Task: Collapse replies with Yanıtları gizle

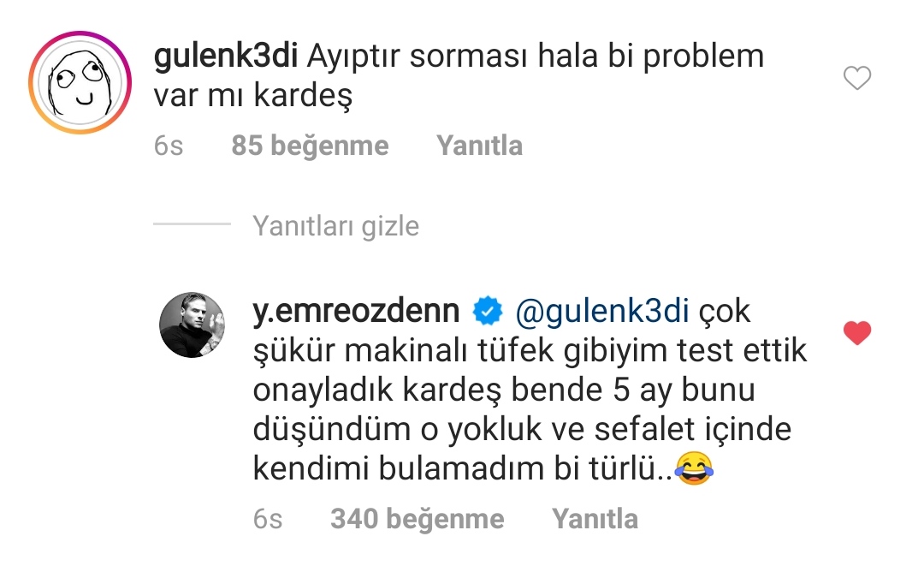Action: (x=336, y=226)
